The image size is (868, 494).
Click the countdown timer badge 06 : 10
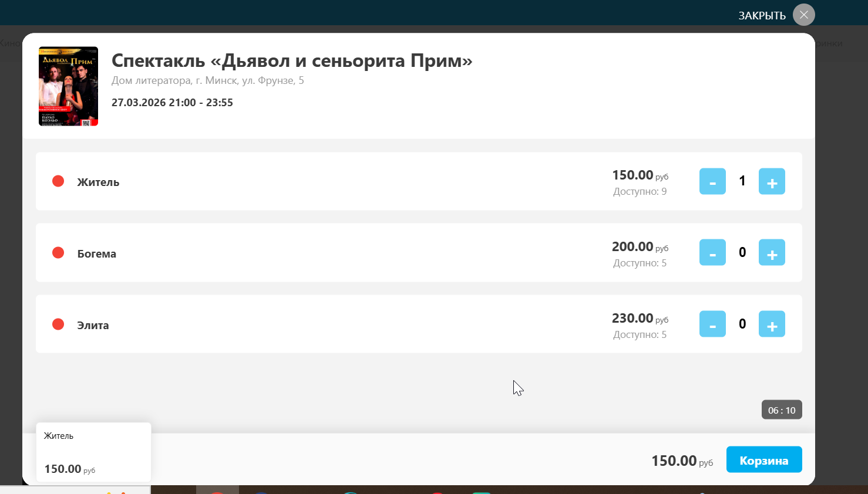pos(782,410)
